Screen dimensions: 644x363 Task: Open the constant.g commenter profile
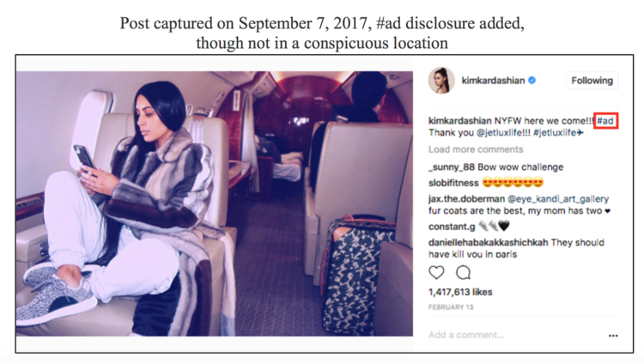tap(452, 227)
